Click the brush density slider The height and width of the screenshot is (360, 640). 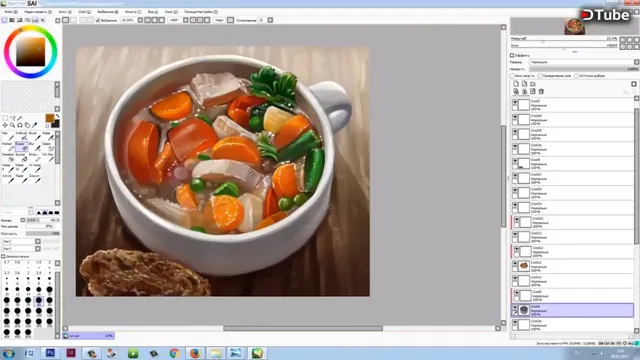click(43, 233)
